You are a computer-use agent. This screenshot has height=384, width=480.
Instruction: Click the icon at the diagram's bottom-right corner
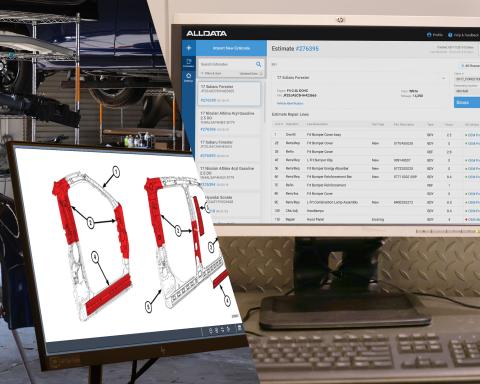[x=240, y=328]
